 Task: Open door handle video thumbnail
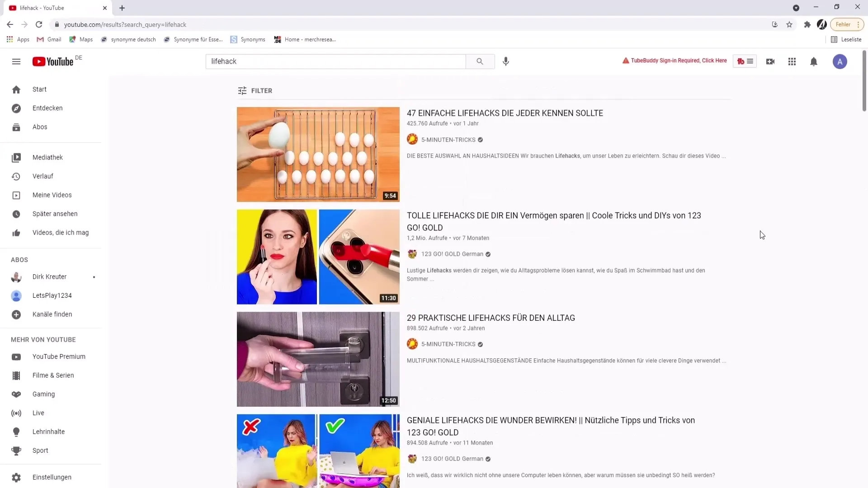point(318,359)
